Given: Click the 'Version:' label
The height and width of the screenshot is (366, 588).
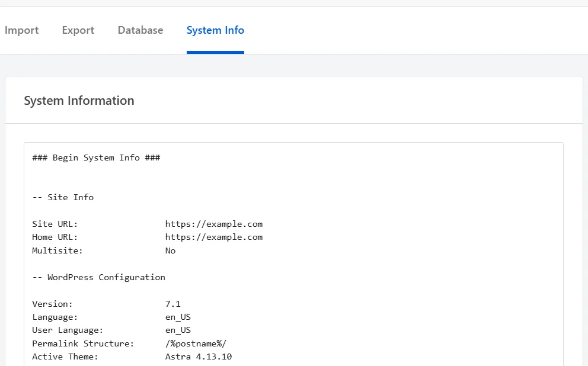Looking at the screenshot, I should [x=53, y=304].
